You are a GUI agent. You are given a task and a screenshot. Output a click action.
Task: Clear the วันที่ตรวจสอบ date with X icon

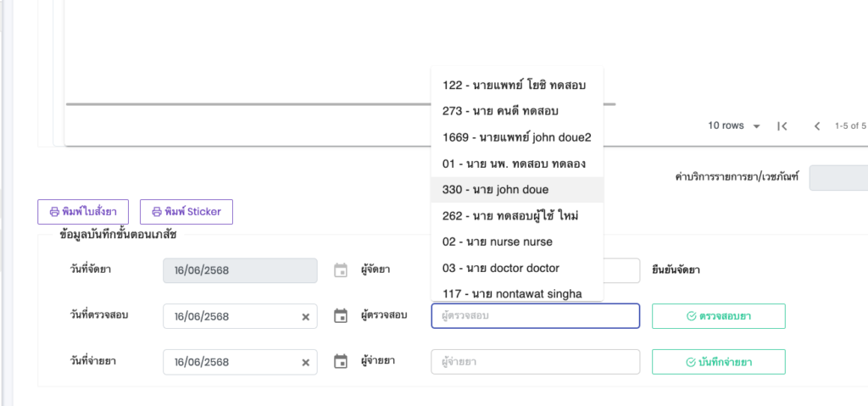[x=306, y=316]
